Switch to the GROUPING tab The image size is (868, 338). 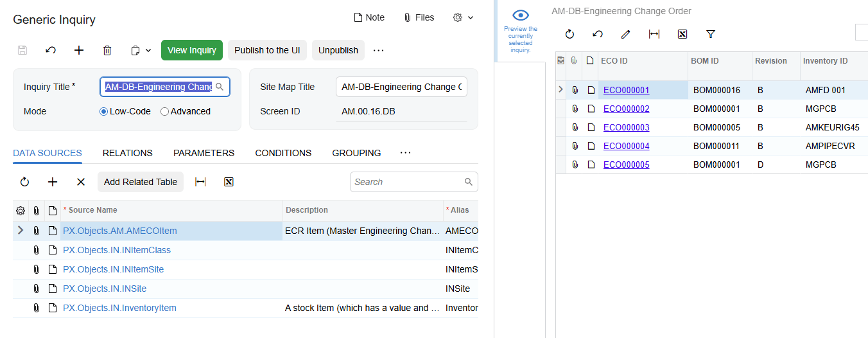[x=356, y=153]
